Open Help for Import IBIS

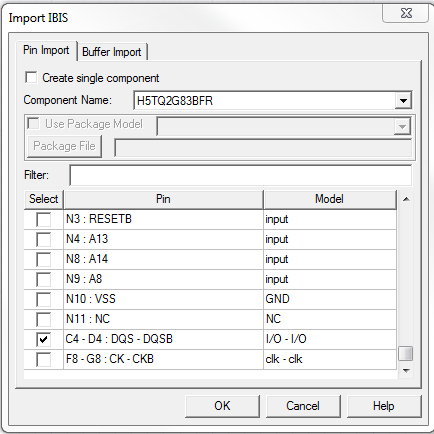pos(384,406)
